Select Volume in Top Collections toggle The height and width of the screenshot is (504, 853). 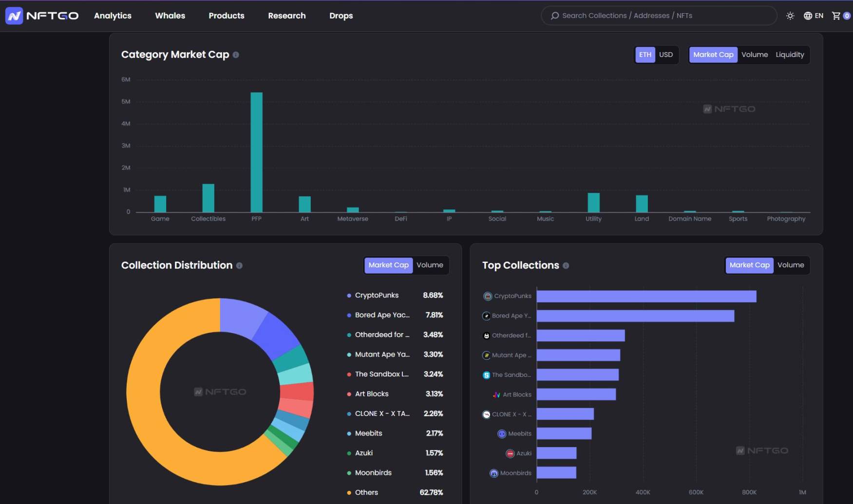tap(790, 265)
